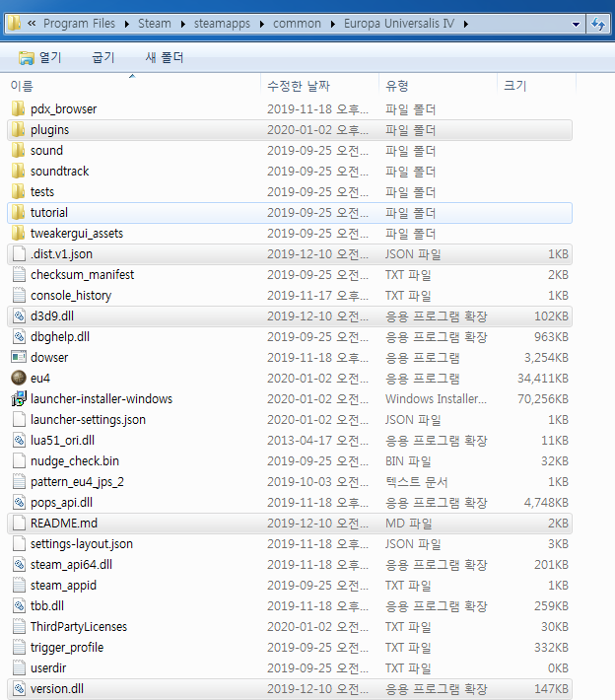615x700 pixels.
Task: Expand the arrow after common breadcrumb
Action: point(332,24)
